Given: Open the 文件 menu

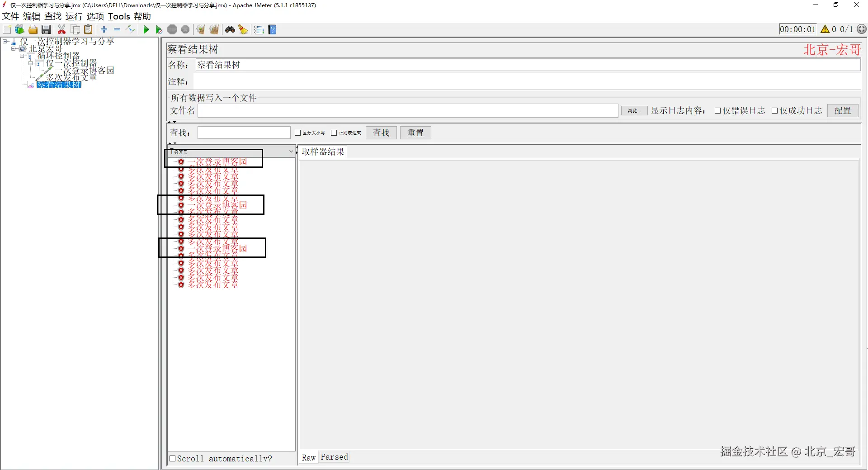Looking at the screenshot, I should 10,16.
